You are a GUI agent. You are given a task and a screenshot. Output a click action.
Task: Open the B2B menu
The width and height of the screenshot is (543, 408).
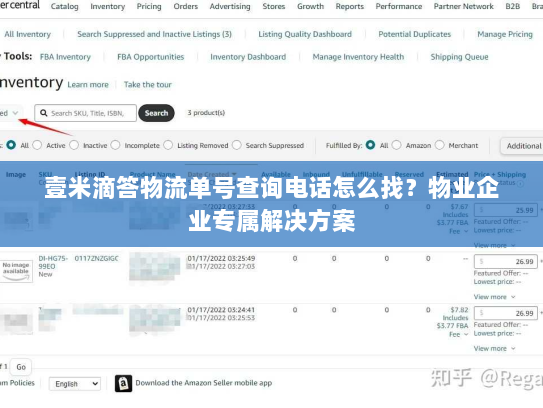[x=513, y=7]
